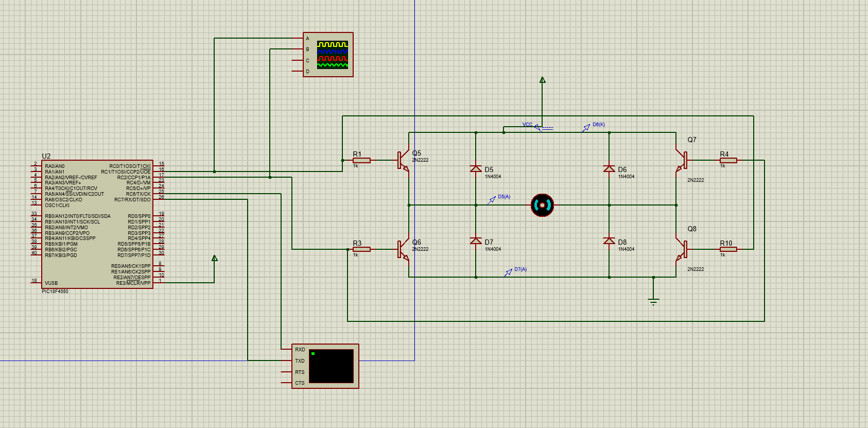Click the VCC probe marker
Viewport: 868px width, 428px height.
(x=537, y=128)
